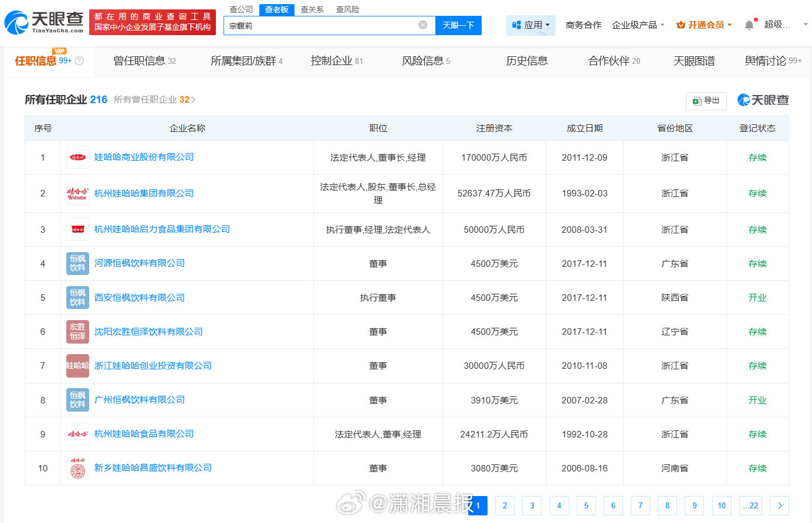Click the 杭州娃哈哈集团有限公司 logo
The width and height of the screenshot is (812, 523).
coord(77,193)
